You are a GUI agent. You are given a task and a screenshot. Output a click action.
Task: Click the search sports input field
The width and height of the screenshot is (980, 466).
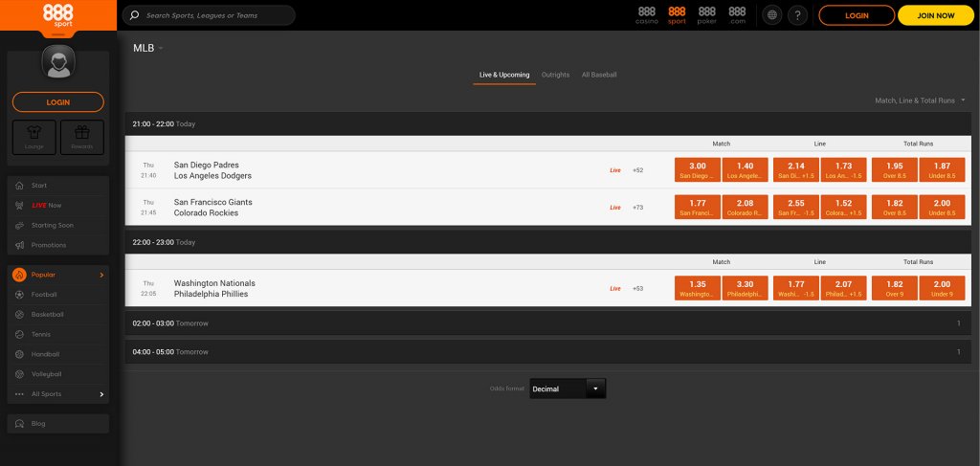(209, 15)
